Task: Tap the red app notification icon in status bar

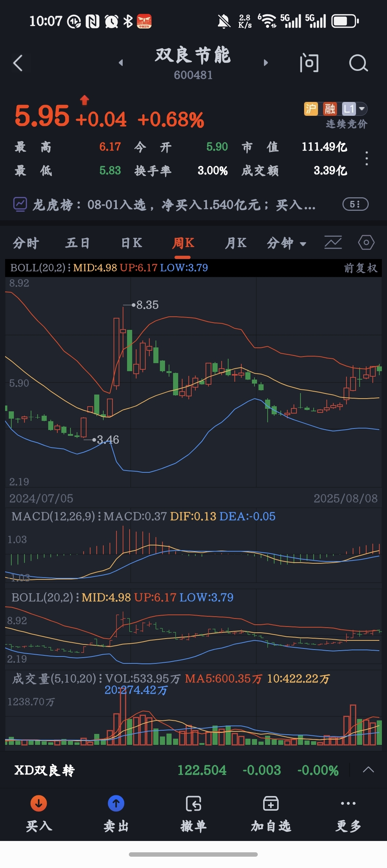Action: coord(144,22)
